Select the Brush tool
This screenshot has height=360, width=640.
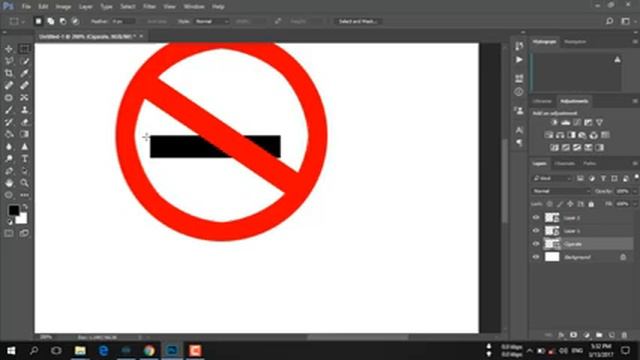pos(9,110)
